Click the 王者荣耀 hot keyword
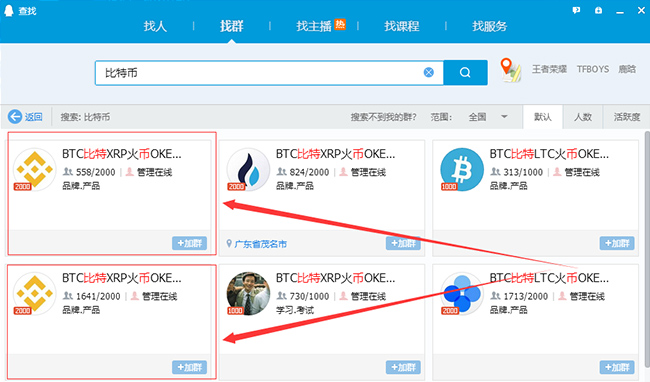Viewport: 650px width, 382px height. click(x=549, y=69)
